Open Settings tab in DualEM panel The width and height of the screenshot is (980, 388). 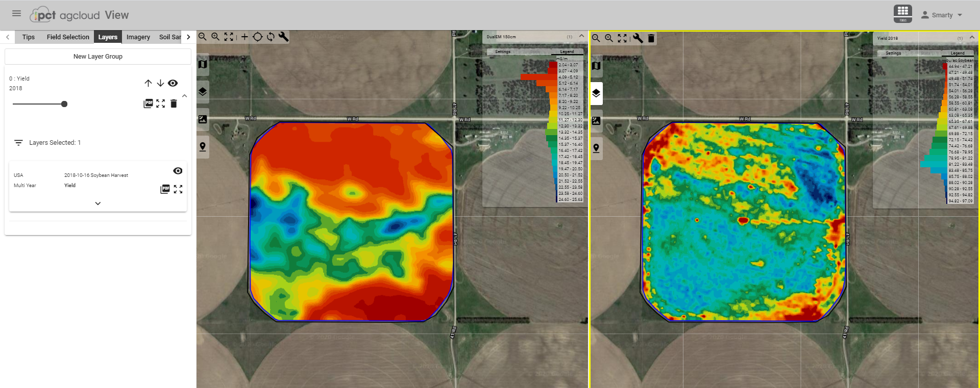503,51
